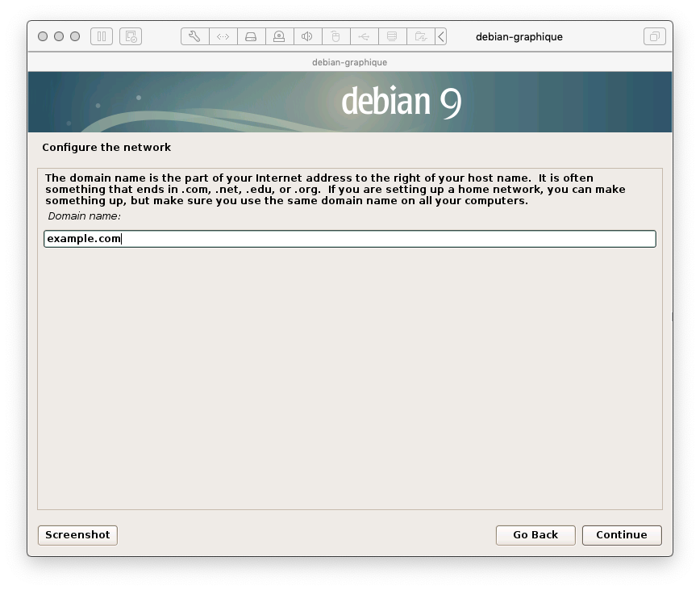Click into the Domain name field
Screen dimensions: 700x590
coord(349,239)
